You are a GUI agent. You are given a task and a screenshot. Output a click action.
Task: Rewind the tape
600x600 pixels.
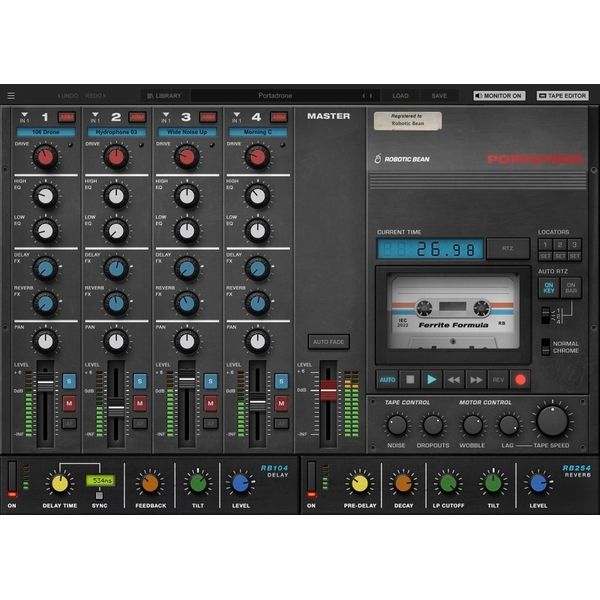pyautogui.click(x=454, y=380)
